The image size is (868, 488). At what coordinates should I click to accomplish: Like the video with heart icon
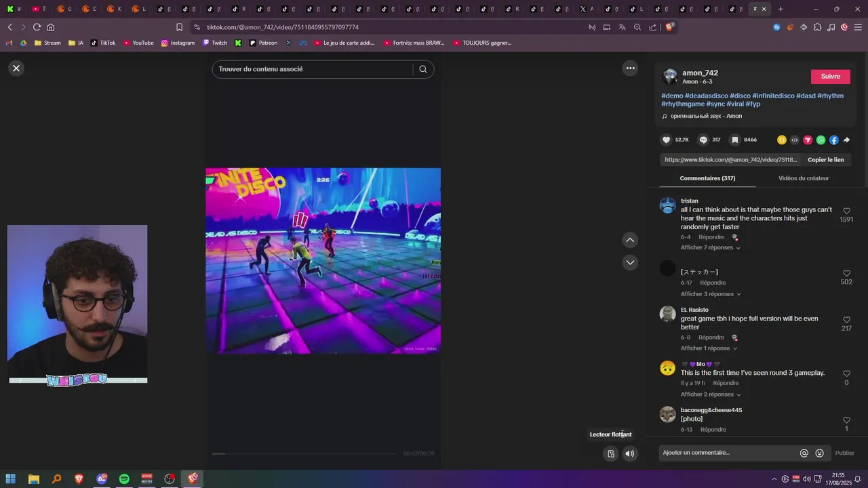(666, 140)
